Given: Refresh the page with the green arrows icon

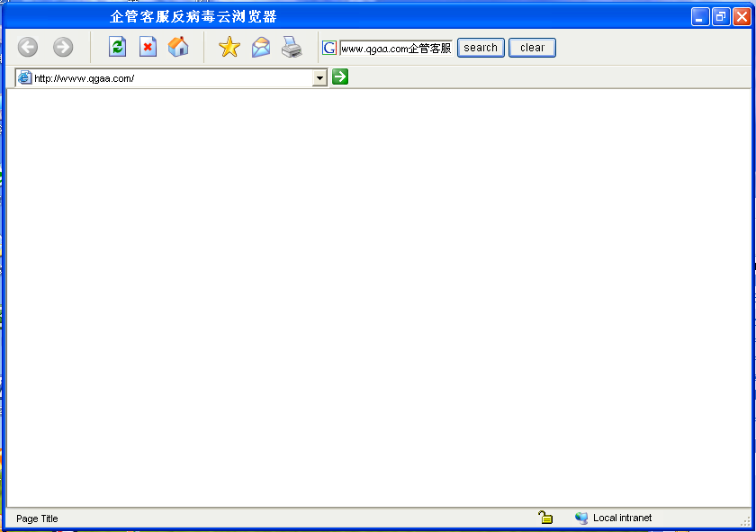Looking at the screenshot, I should 117,47.
